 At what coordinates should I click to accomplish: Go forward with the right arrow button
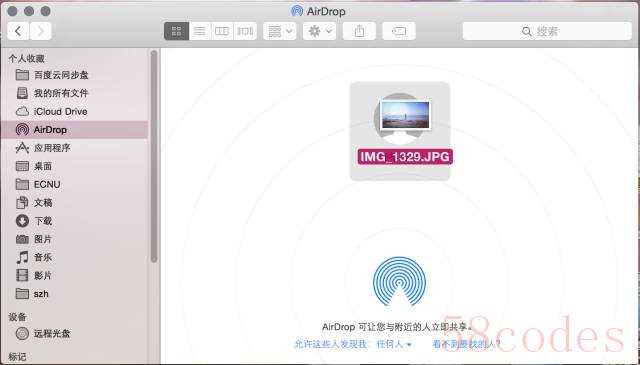pos(41,31)
